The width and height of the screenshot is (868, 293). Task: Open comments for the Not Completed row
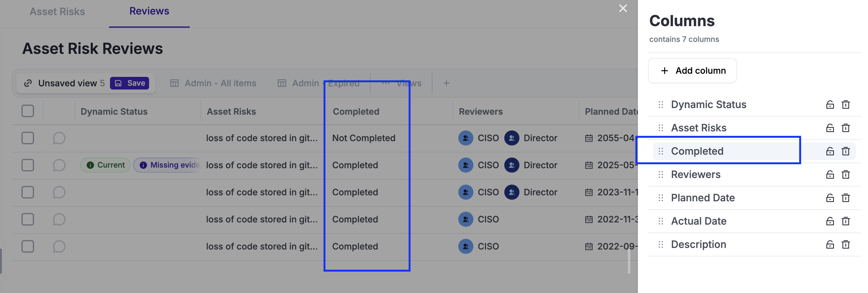(x=59, y=138)
